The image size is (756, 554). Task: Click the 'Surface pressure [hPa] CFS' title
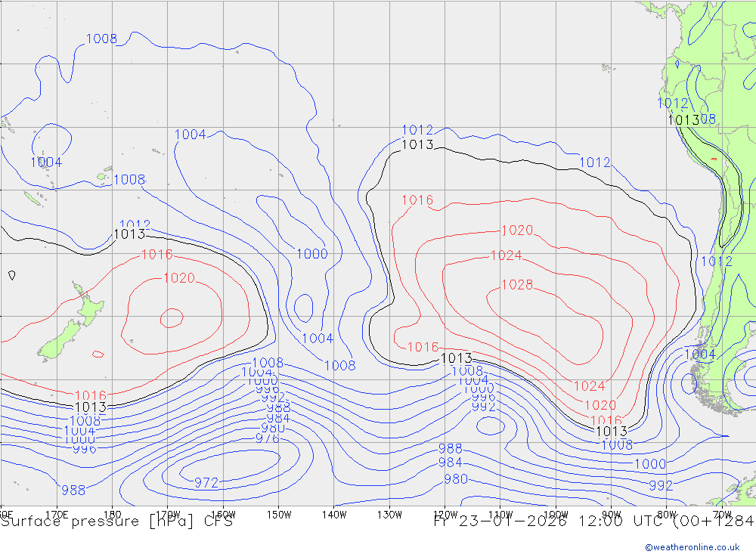click(x=116, y=522)
